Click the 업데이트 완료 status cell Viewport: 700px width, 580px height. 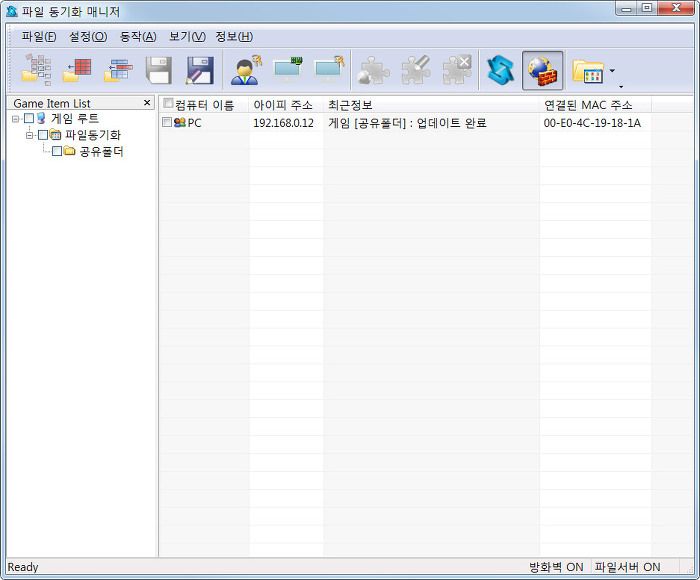point(407,123)
